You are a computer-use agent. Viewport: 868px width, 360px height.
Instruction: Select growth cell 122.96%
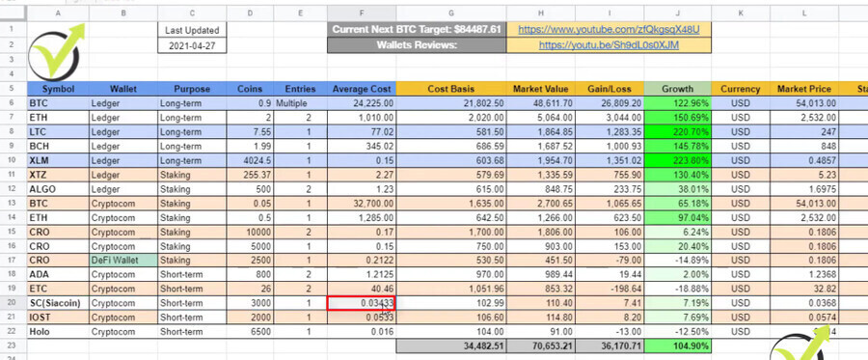(678, 103)
